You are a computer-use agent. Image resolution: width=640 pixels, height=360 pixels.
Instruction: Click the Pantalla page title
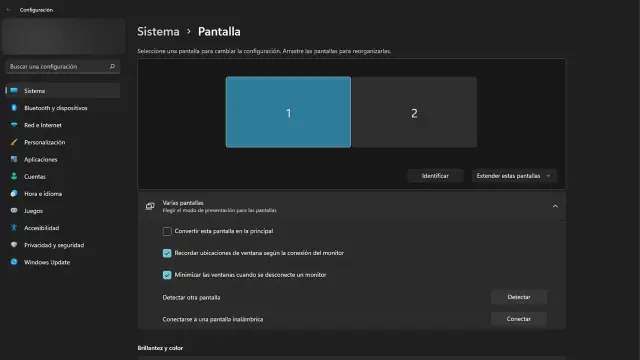pos(219,31)
